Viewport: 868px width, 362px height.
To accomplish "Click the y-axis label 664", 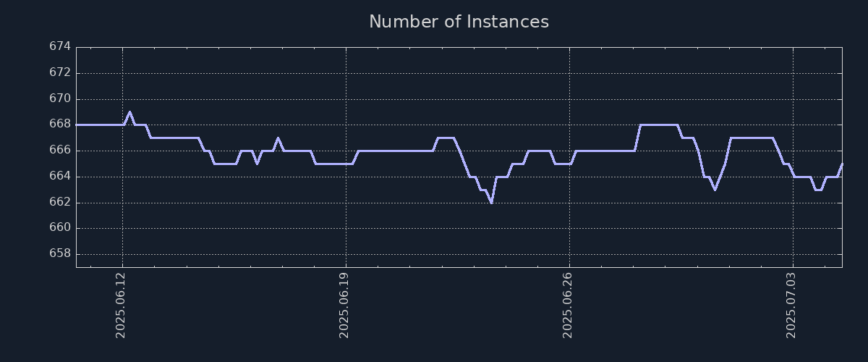I will point(60,176).
